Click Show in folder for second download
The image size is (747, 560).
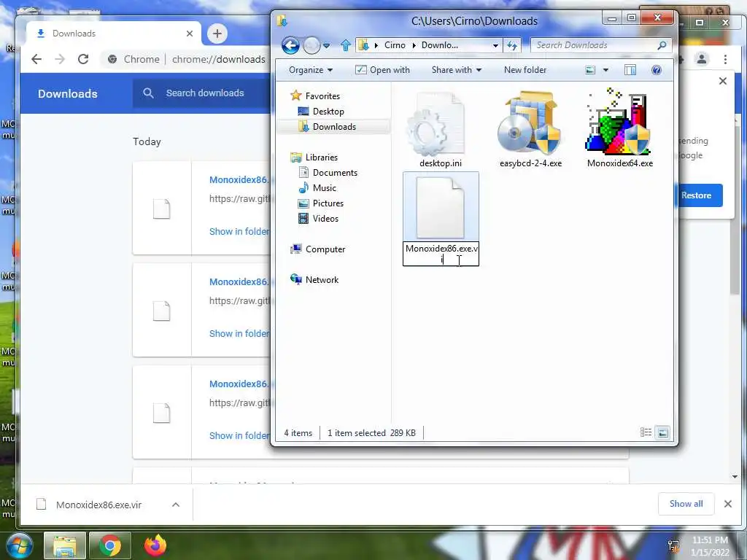[239, 334]
